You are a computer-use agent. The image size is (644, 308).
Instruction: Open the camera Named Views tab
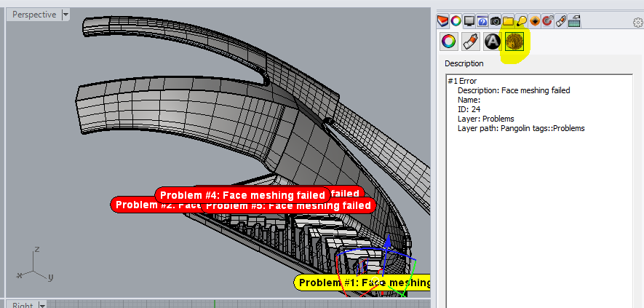(x=496, y=21)
